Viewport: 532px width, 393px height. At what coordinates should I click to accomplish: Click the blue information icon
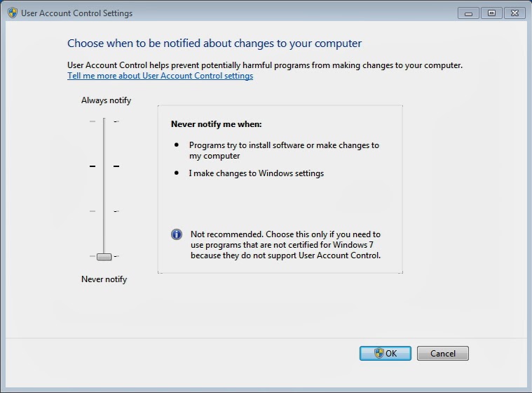pos(177,234)
